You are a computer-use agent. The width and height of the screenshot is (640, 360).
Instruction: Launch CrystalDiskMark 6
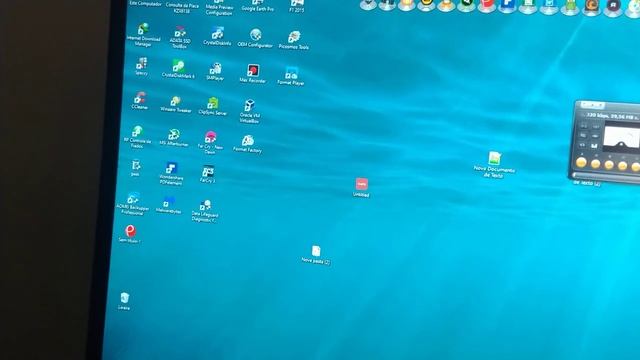(x=178, y=66)
